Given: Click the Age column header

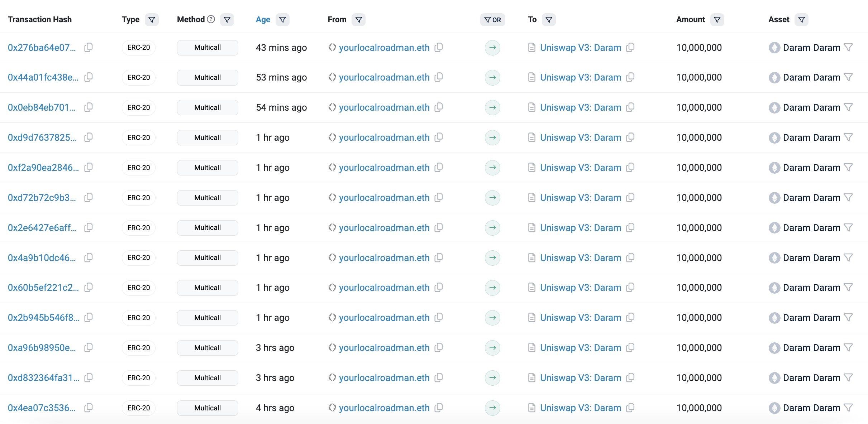Looking at the screenshot, I should click(x=263, y=20).
